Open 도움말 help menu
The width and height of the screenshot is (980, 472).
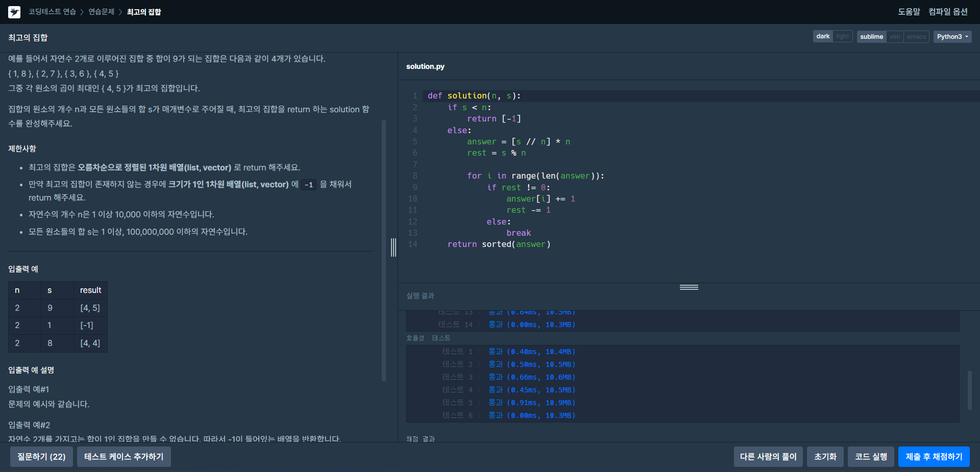point(909,12)
